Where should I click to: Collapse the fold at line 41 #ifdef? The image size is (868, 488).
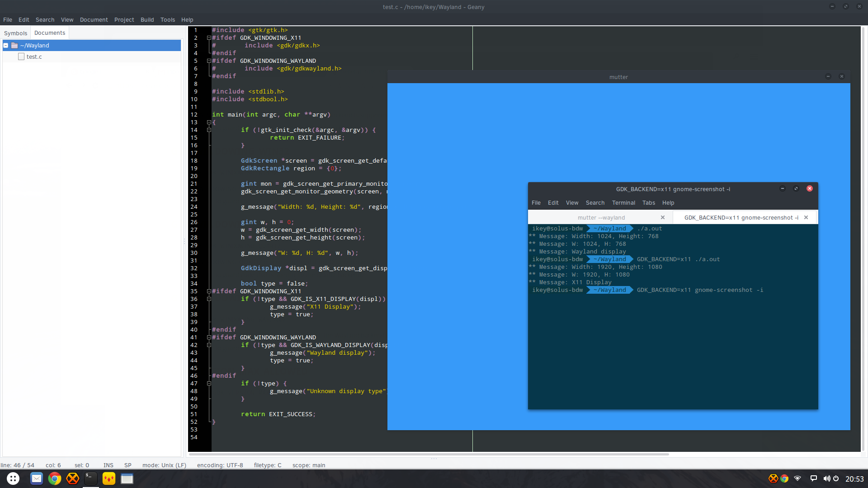point(209,338)
